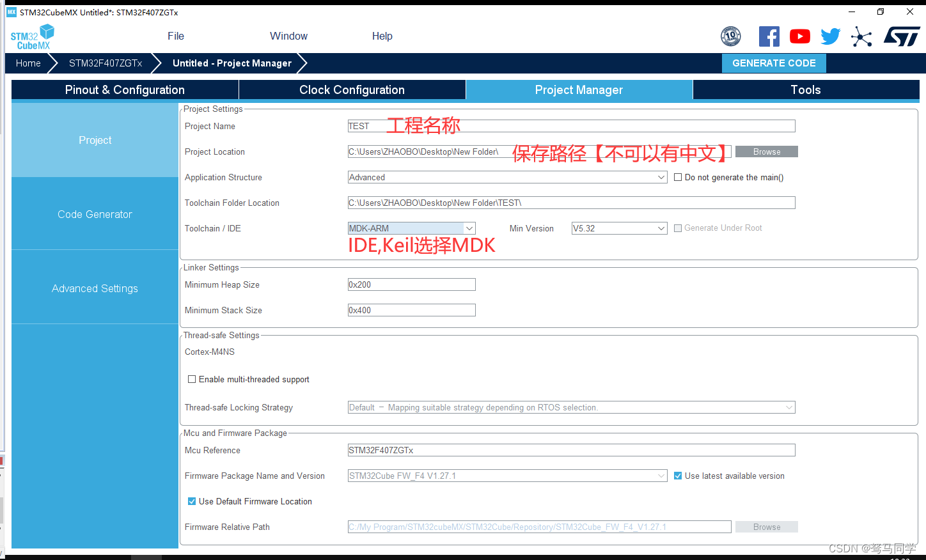Open Thread-safe Locking Strategy dropdown
This screenshot has height=560, width=926.
(572, 407)
